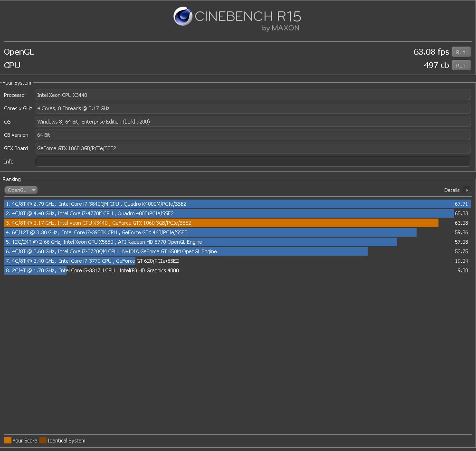This screenshot has height=451, width=476.
Task: Select your highlighted Xeon X3440 ranking entry
Action: tap(221, 223)
